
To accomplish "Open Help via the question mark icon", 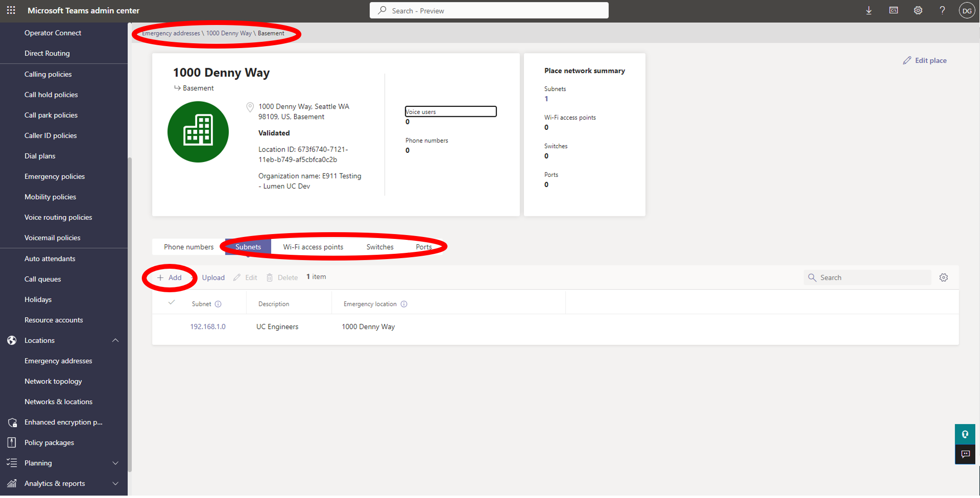I will (942, 10).
